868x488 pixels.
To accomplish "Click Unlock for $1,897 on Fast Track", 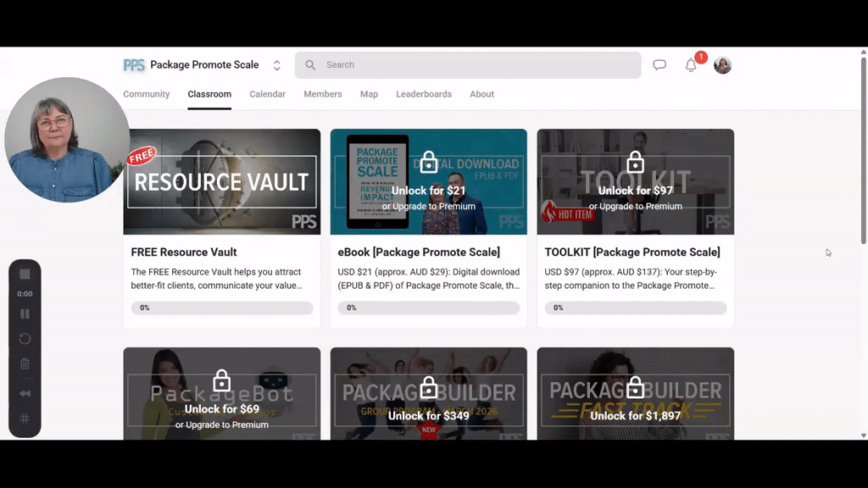I will (636, 416).
